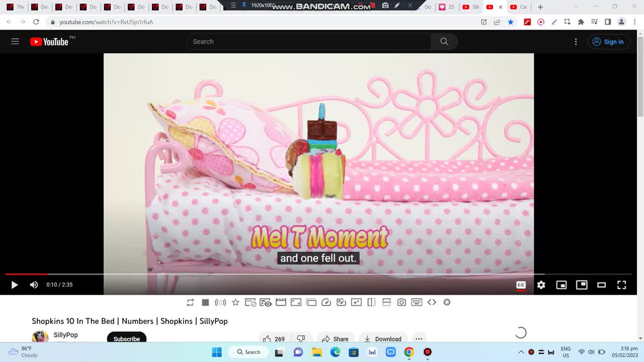Click the share page icon in address bar
This screenshot has width=644, height=362.
[497, 22]
